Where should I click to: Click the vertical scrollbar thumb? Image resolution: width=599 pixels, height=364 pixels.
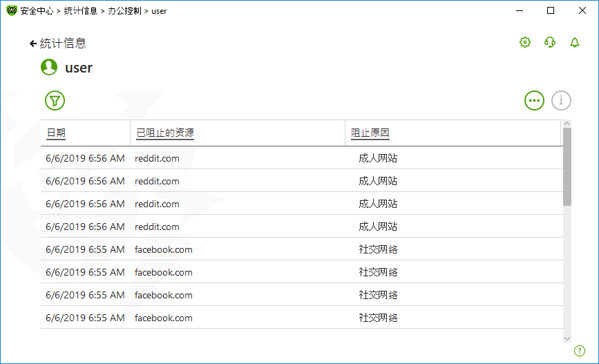click(x=567, y=166)
